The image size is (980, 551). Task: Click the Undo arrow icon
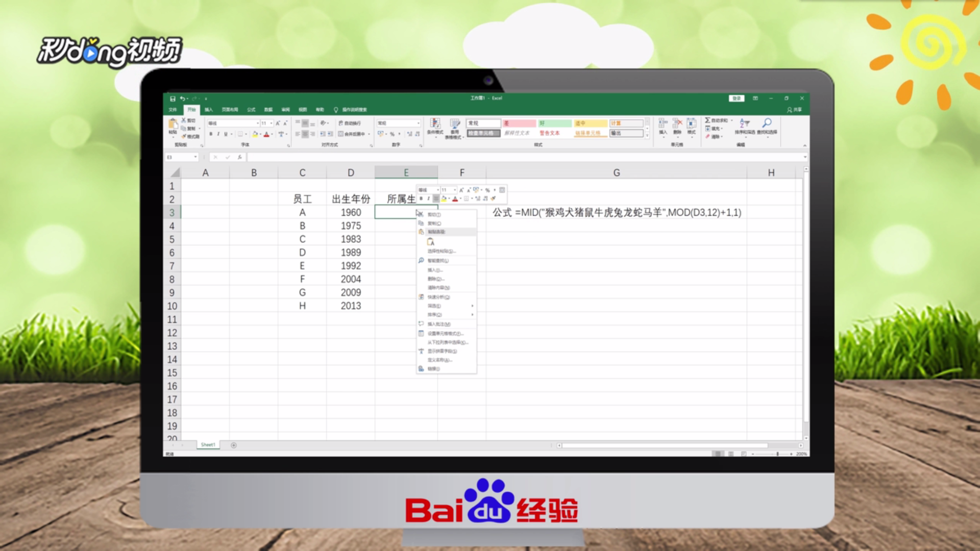[182, 98]
